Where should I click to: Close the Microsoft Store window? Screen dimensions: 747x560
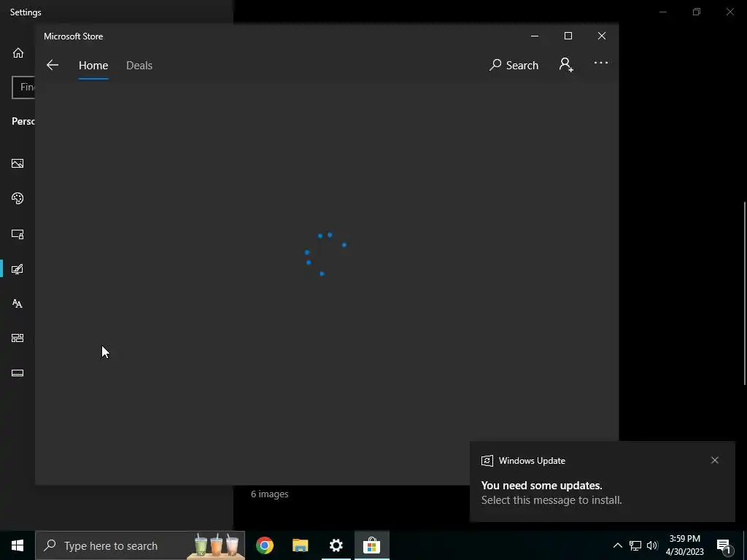pos(602,36)
